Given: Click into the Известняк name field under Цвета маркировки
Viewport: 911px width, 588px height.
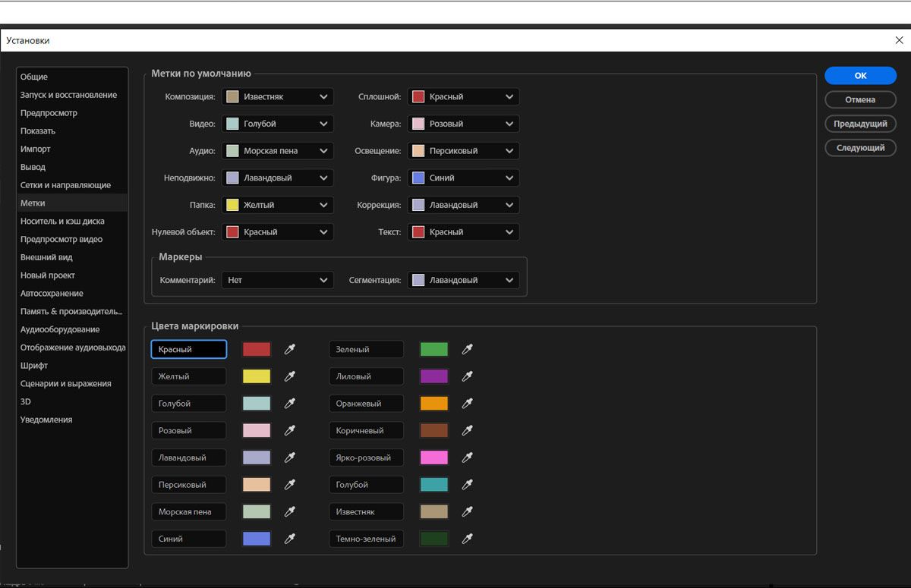Looking at the screenshot, I should 367,511.
